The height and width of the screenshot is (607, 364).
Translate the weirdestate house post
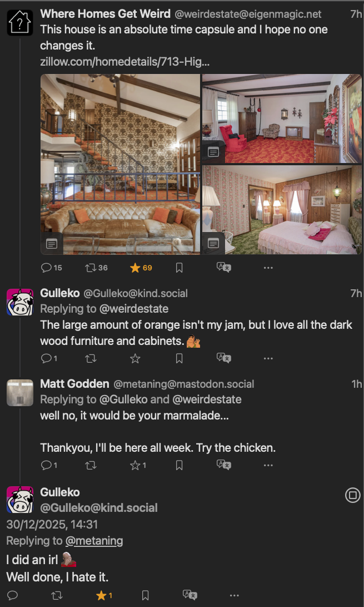(223, 268)
